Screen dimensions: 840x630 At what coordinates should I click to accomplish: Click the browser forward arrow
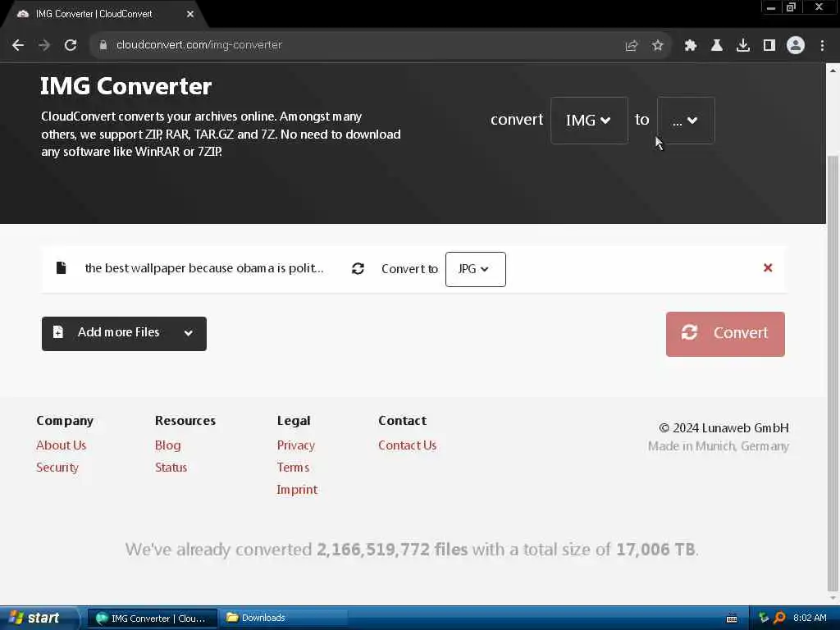tap(44, 46)
